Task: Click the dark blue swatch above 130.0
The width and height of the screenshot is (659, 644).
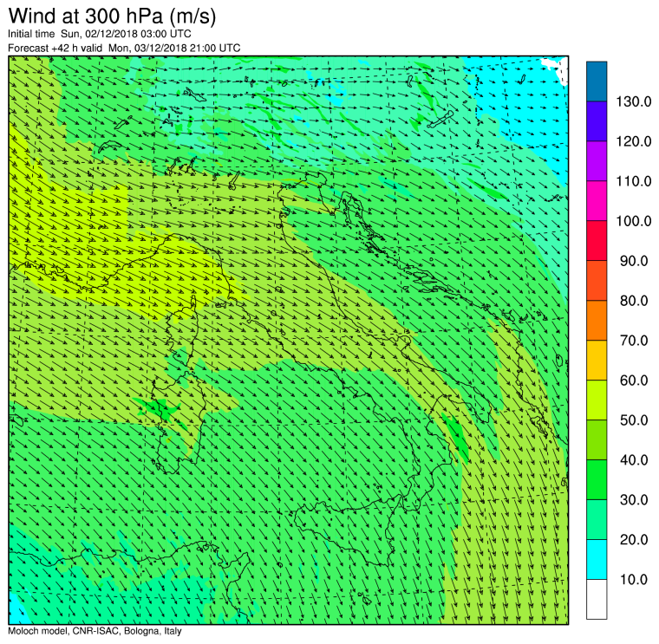Action: coord(597,81)
